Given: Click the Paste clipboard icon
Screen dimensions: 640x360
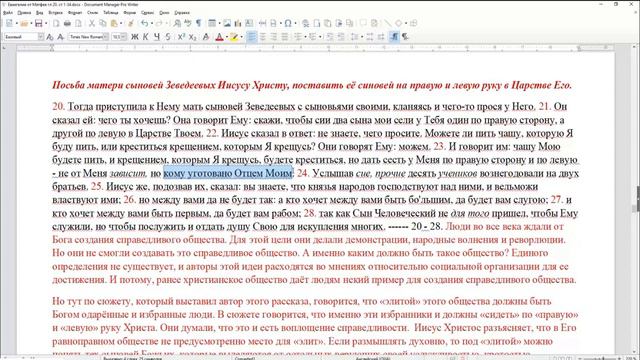Looking at the screenshot, I should 114,24.
